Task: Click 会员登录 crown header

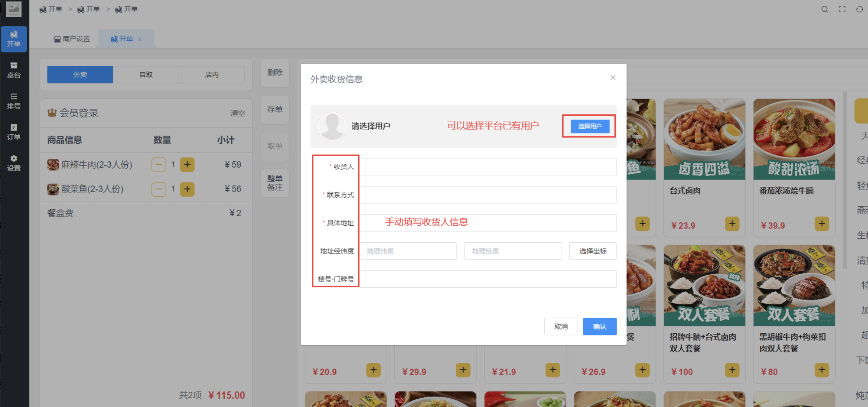Action: tap(73, 113)
